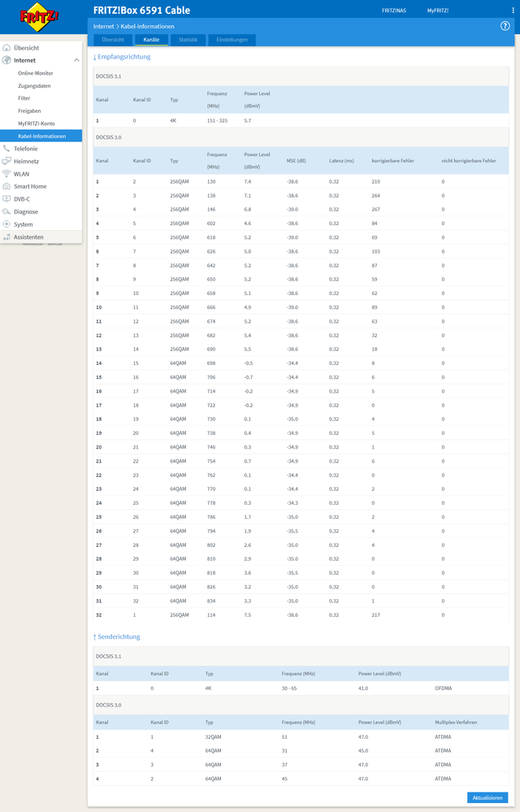The width and height of the screenshot is (520, 812).
Task: Click the Smart Home icon
Action: (6, 186)
